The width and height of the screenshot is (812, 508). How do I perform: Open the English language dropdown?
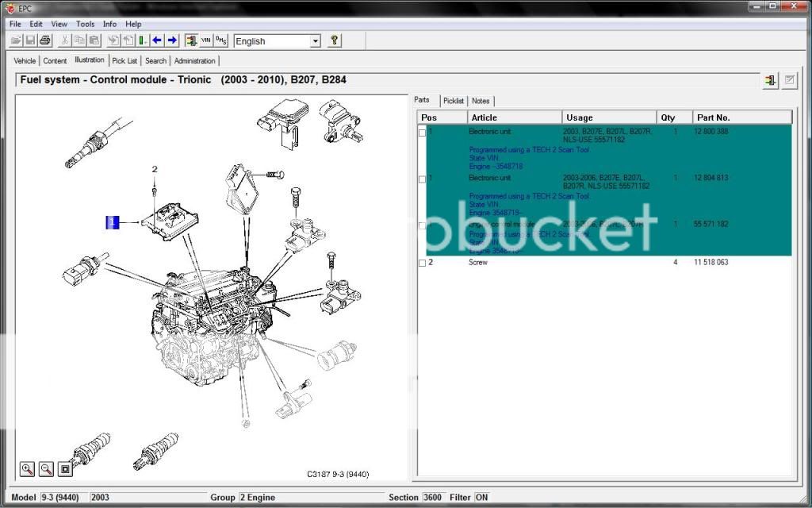click(x=315, y=41)
